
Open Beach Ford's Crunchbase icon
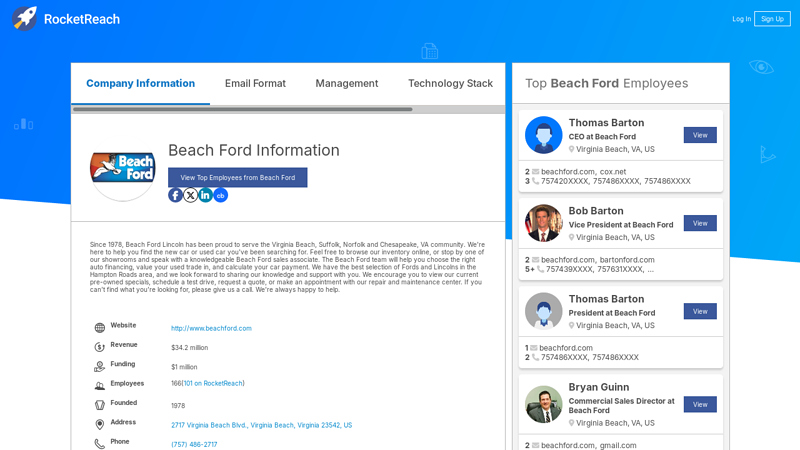click(220, 195)
